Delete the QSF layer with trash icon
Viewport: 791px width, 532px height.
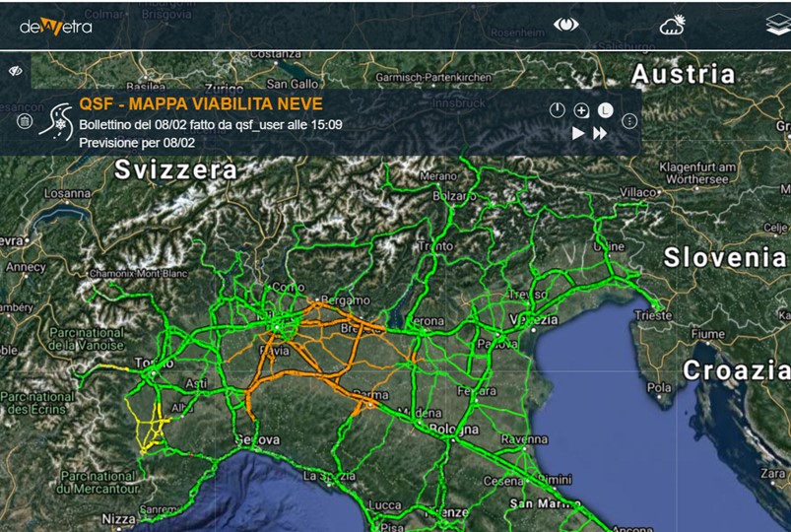pos(25,122)
